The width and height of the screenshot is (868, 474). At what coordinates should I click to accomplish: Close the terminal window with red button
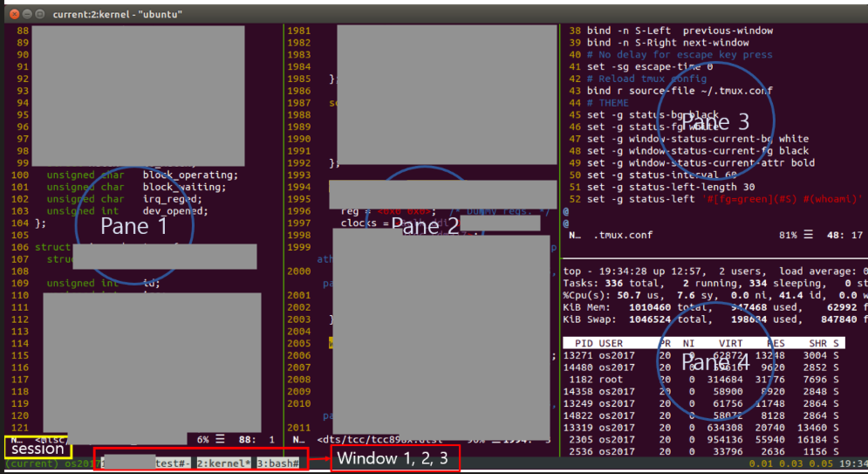[14, 14]
